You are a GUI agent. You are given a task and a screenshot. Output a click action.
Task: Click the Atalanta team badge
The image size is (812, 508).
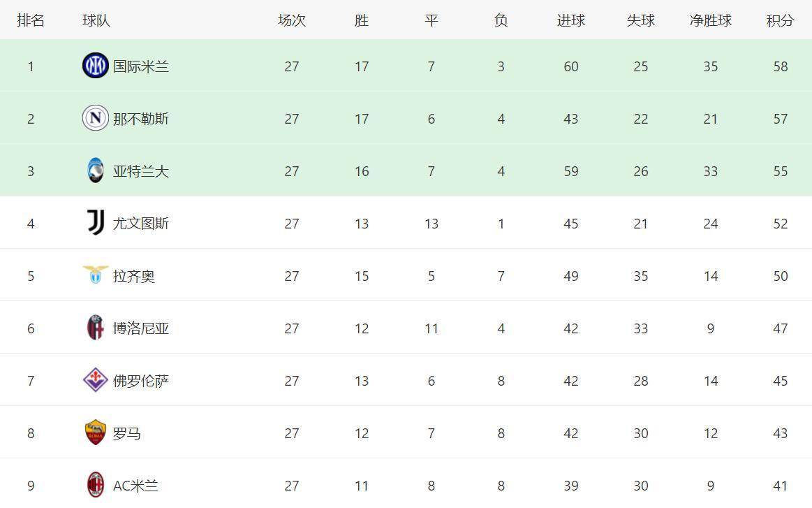[95, 170]
